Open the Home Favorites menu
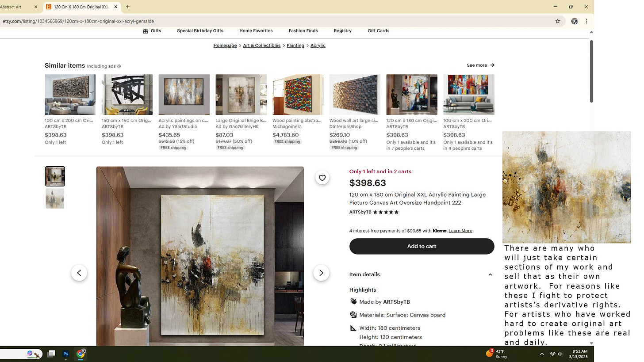Image resolution: width=644 pixels, height=362 pixels. [256, 31]
